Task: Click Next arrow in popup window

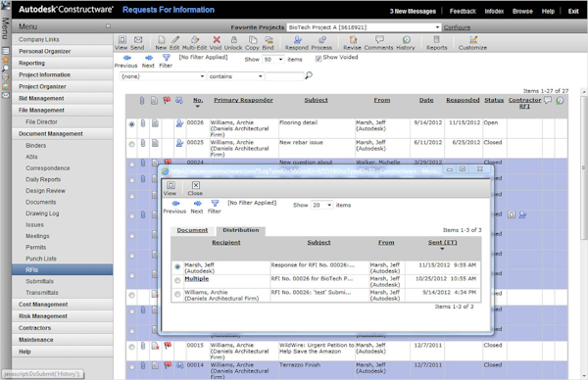Action: [x=198, y=204]
